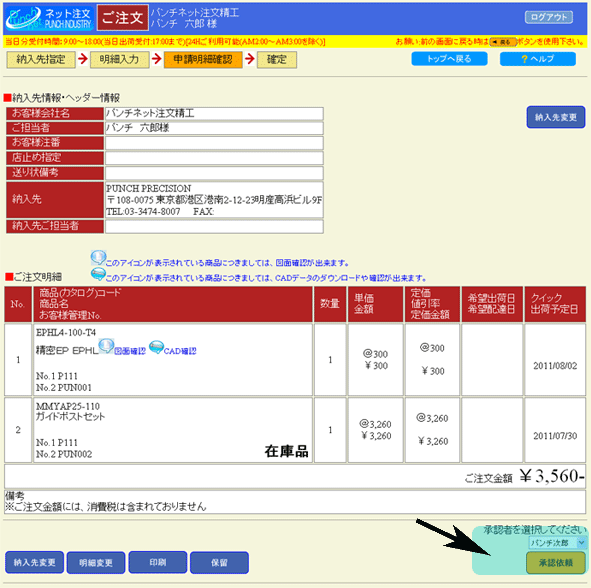Viewport: 591px width, 588px height.
Task: Click the order total ¥3,560-
Action: [x=552, y=476]
